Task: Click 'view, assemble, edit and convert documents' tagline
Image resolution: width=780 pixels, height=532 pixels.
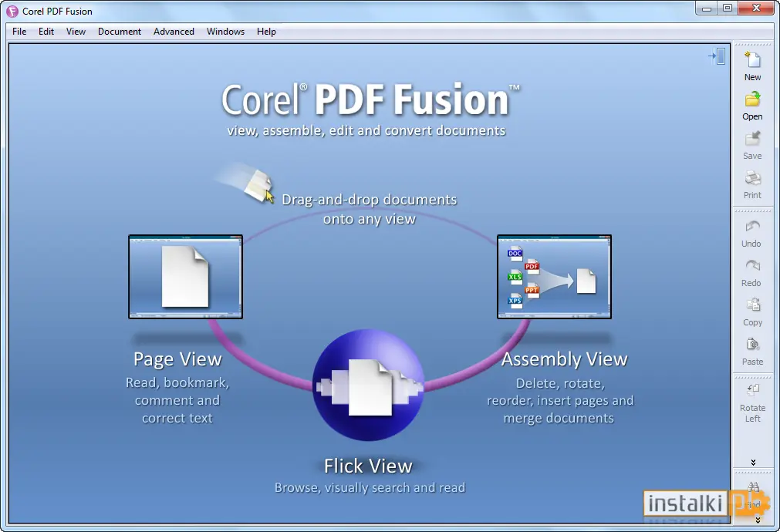Action: tap(366, 131)
